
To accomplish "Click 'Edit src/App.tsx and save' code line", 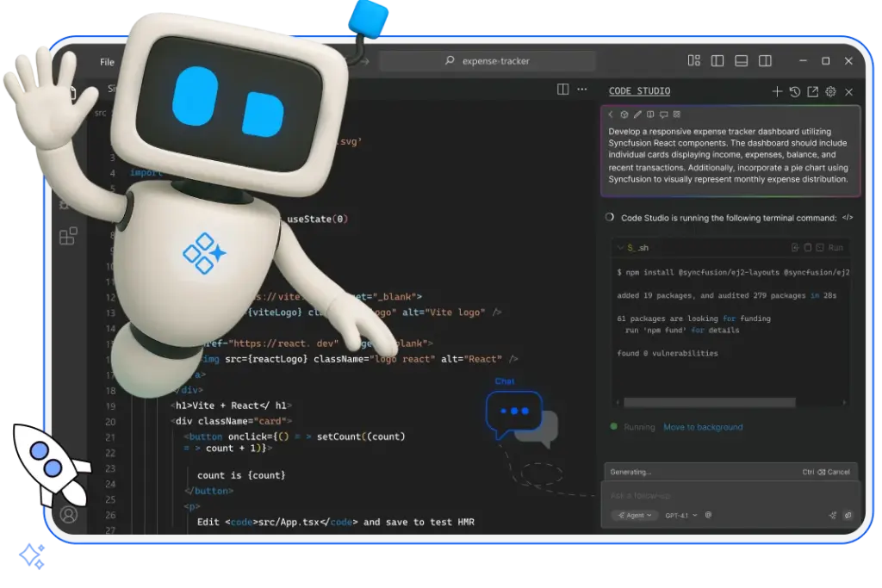I will tap(336, 522).
